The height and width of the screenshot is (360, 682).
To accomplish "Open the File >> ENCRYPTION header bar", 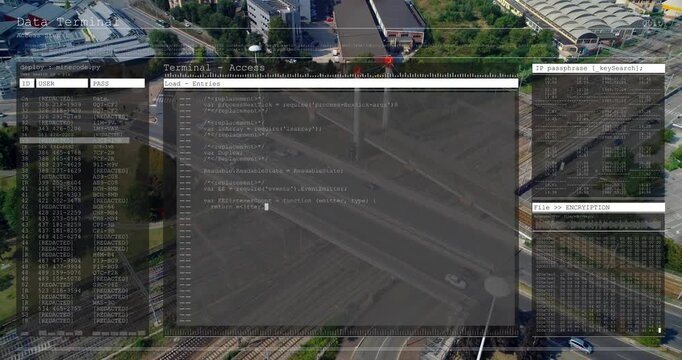I will click(x=598, y=207).
